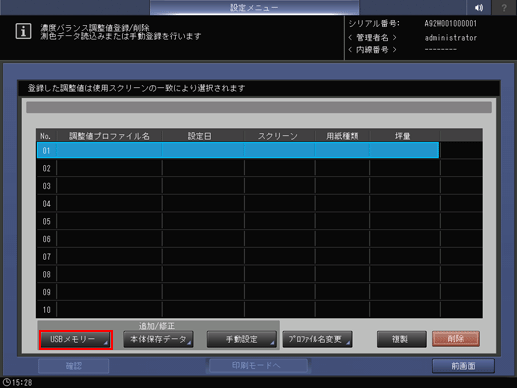Click the シリアル番号 label
517x388 pixels.
click(x=374, y=24)
